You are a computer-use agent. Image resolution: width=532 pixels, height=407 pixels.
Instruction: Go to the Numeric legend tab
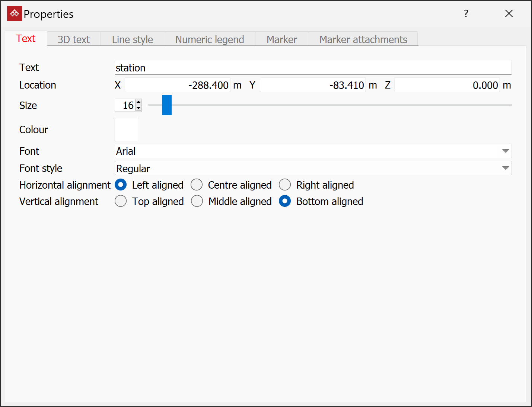210,39
